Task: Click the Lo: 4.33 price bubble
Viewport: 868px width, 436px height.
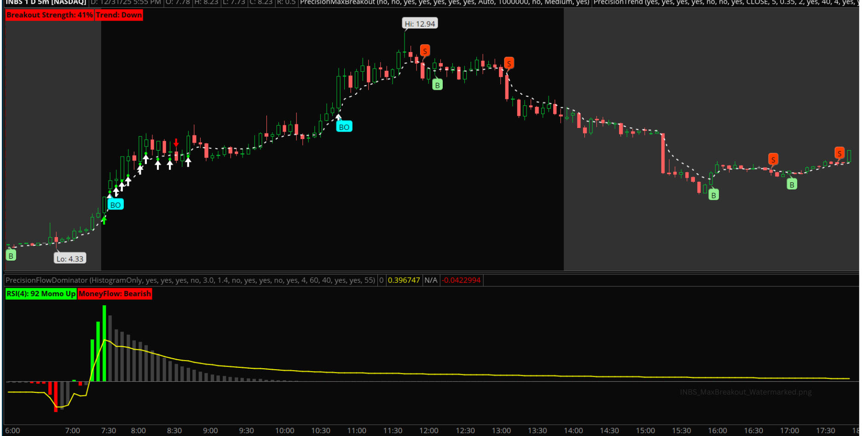Action: [x=70, y=259]
